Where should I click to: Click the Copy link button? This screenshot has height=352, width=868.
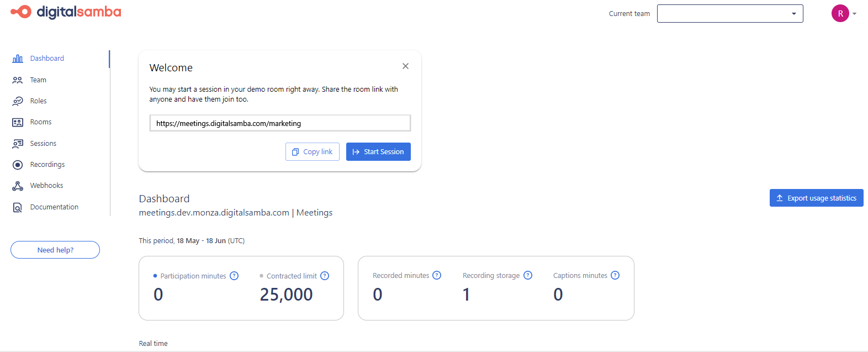tap(313, 152)
